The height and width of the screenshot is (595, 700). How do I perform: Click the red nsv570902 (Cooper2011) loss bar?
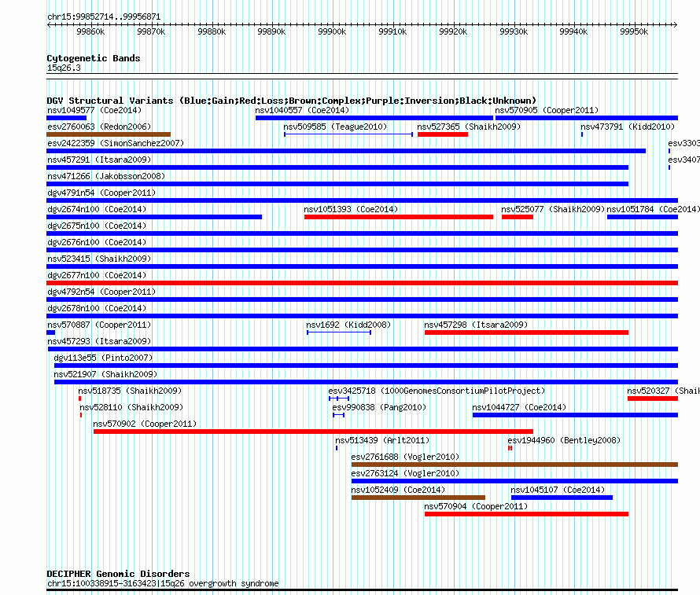(313, 432)
